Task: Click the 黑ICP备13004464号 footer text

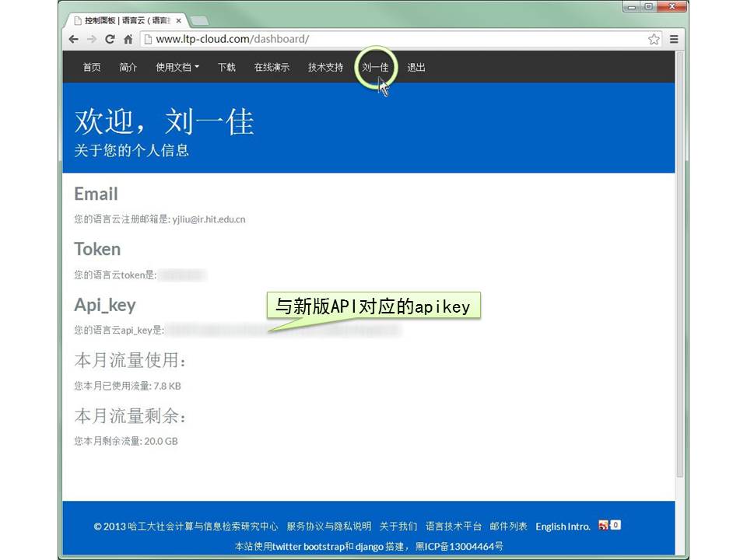Action: pyautogui.click(x=459, y=546)
